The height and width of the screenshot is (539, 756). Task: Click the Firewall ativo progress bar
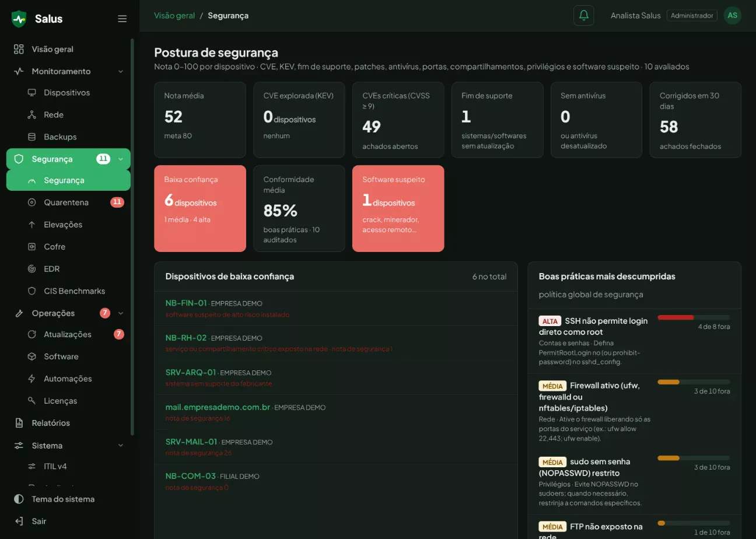pyautogui.click(x=694, y=382)
